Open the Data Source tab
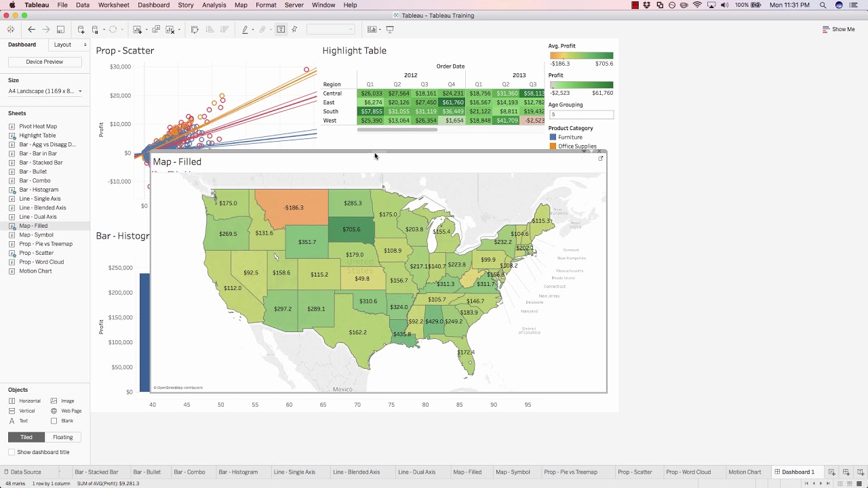 click(x=22, y=472)
